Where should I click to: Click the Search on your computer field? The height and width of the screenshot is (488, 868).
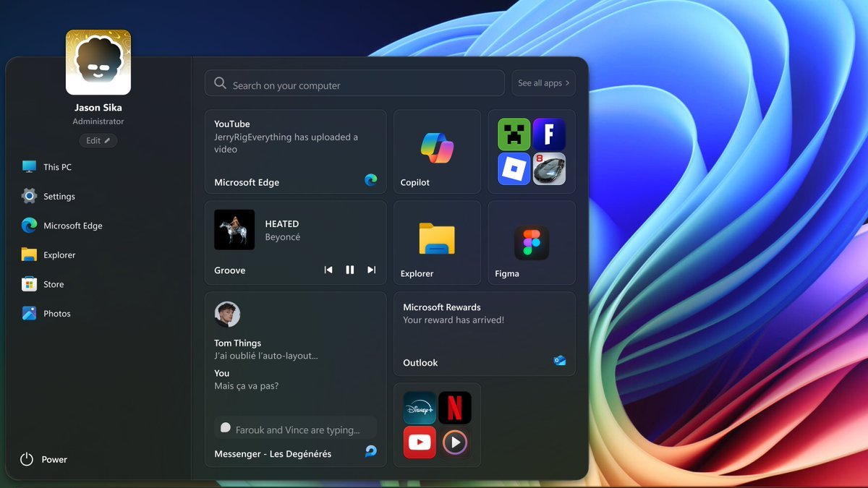coord(354,83)
